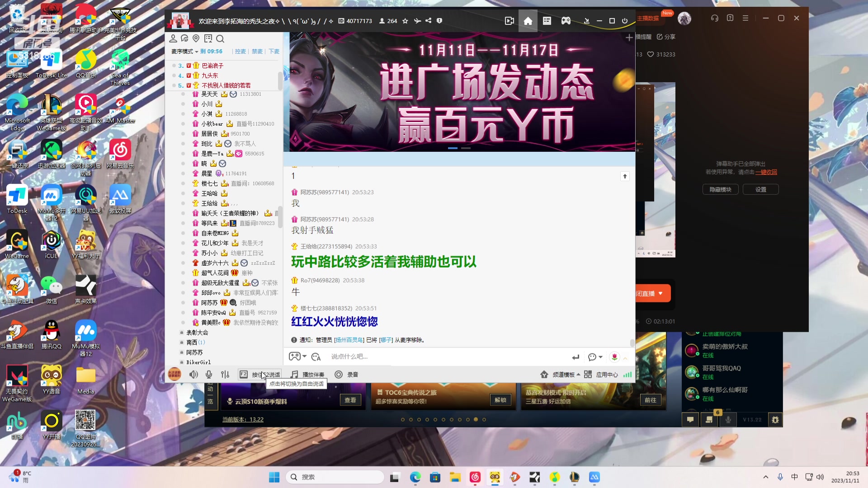This screenshot has height=488, width=868.
Task: Toggle the microphone icon in YY bottom bar
Action: [x=209, y=375]
